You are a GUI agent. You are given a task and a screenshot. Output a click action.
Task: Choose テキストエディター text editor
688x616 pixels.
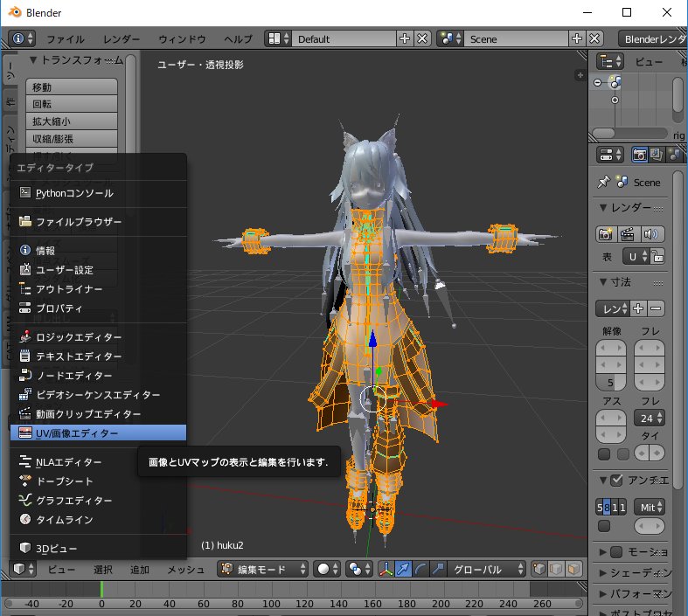pos(98,356)
